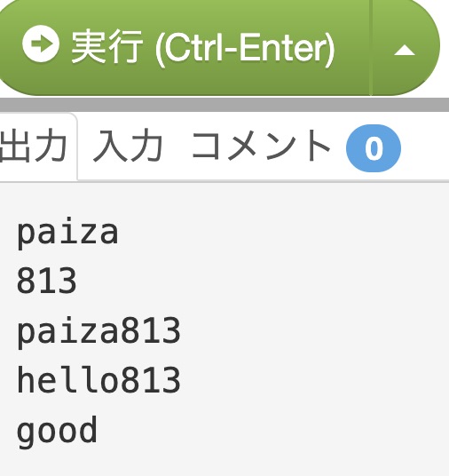Open the run options caret menu
449x476 pixels.
(405, 51)
